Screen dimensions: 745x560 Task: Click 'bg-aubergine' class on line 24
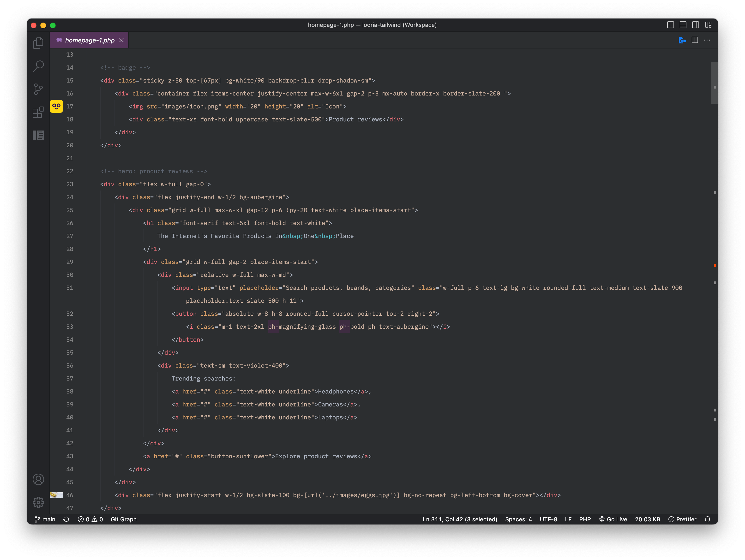pos(261,197)
